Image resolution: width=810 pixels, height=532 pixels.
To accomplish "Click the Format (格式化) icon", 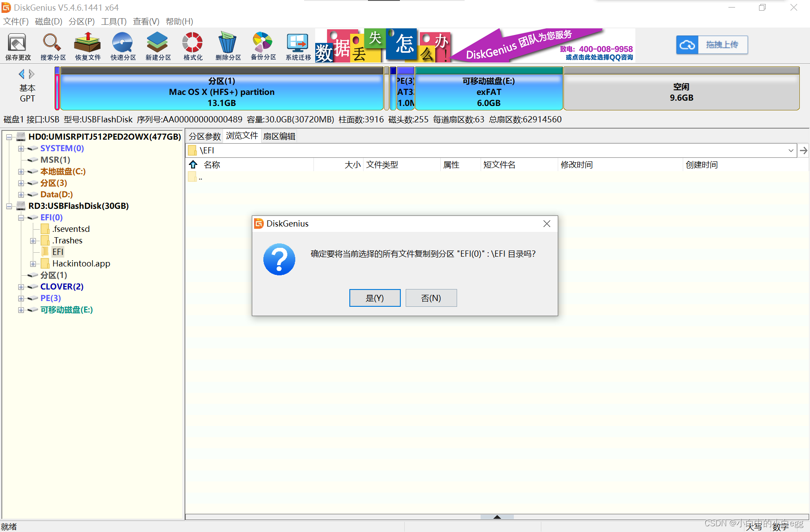I will 193,46.
